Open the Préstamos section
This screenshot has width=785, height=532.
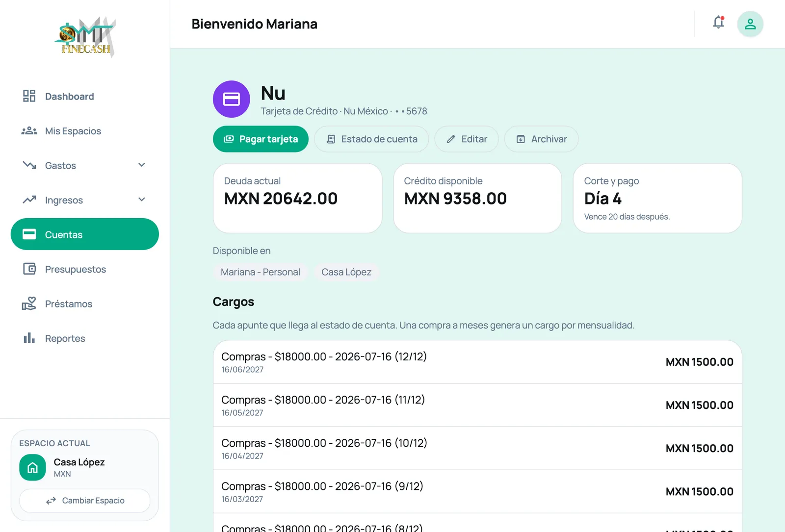click(x=85, y=304)
